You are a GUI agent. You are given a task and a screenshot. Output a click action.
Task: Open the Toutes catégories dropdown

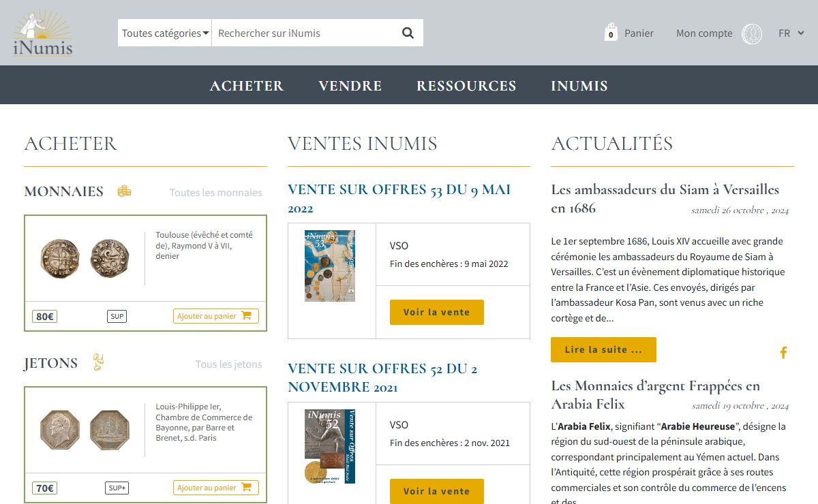165,33
